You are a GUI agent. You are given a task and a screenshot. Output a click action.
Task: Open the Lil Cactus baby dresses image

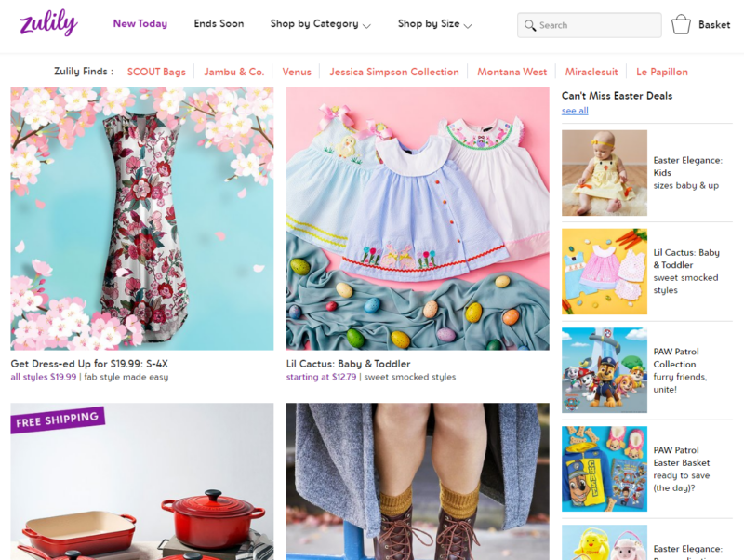pyautogui.click(x=418, y=219)
